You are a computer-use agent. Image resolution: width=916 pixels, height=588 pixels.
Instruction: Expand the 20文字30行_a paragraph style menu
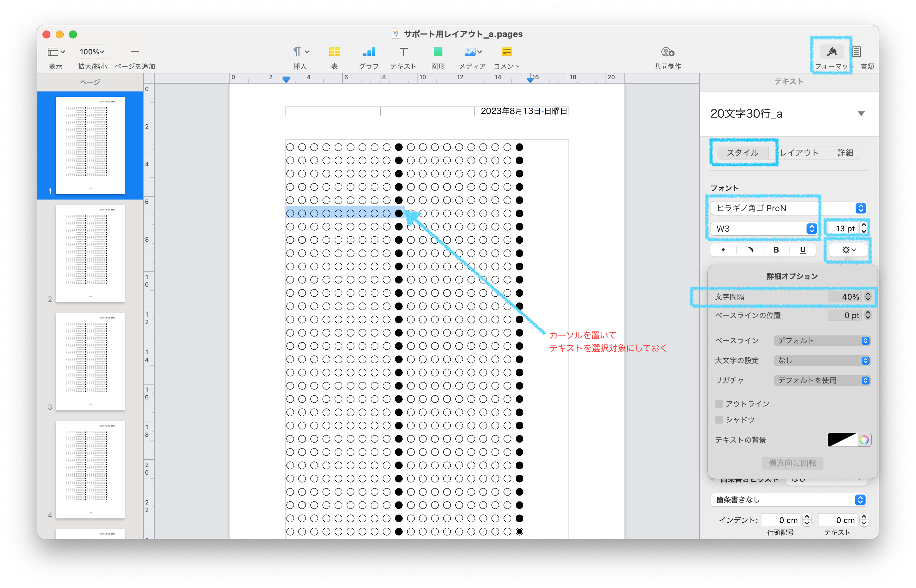[x=861, y=113]
